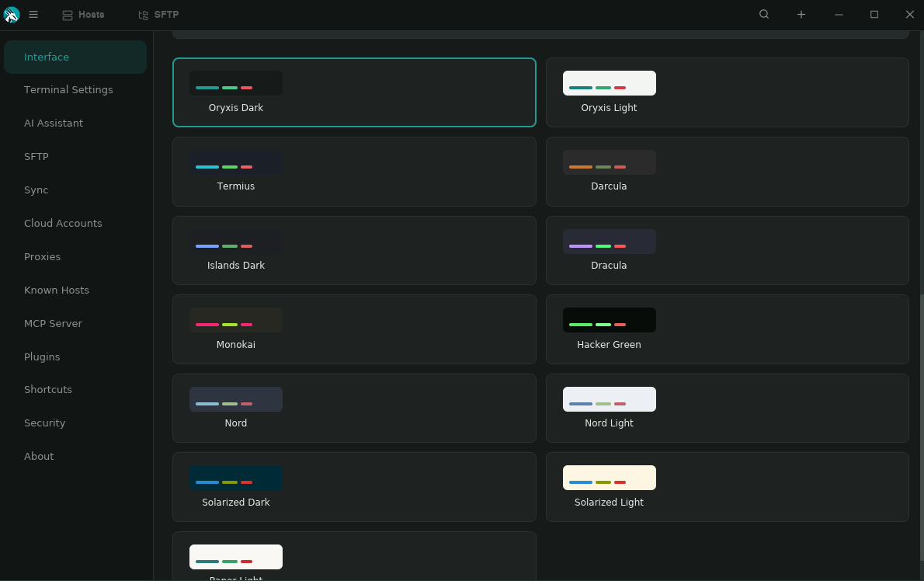Click the "Solarized Light" theme label
Viewport: 924px width, 581px height.
pos(609,502)
